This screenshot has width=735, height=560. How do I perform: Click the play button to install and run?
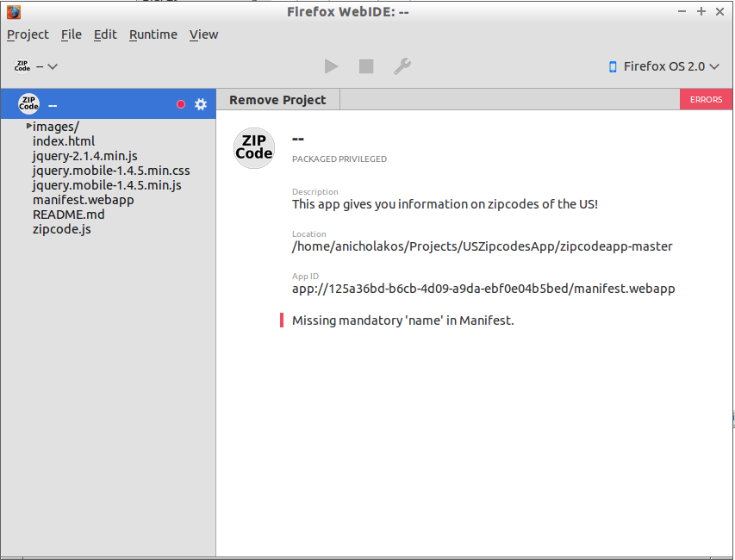(332, 66)
